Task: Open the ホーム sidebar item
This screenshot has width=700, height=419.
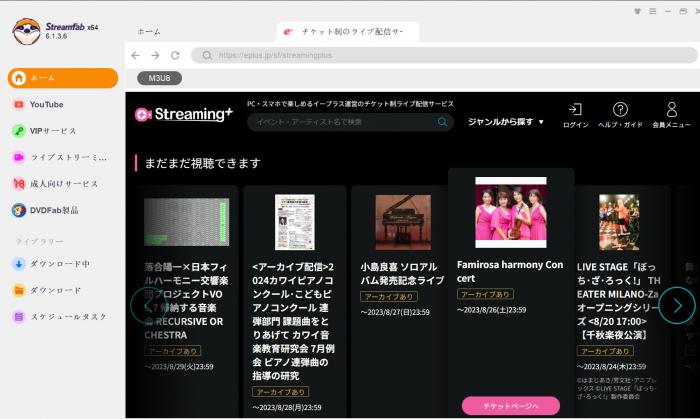Action: pyautogui.click(x=63, y=78)
